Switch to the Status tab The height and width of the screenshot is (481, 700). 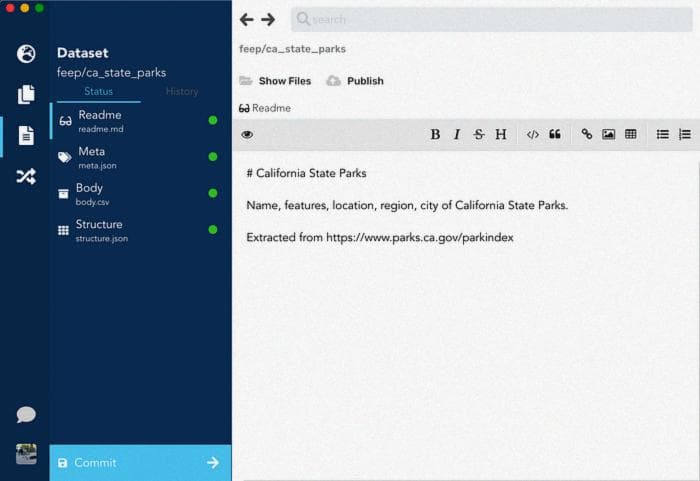click(98, 92)
